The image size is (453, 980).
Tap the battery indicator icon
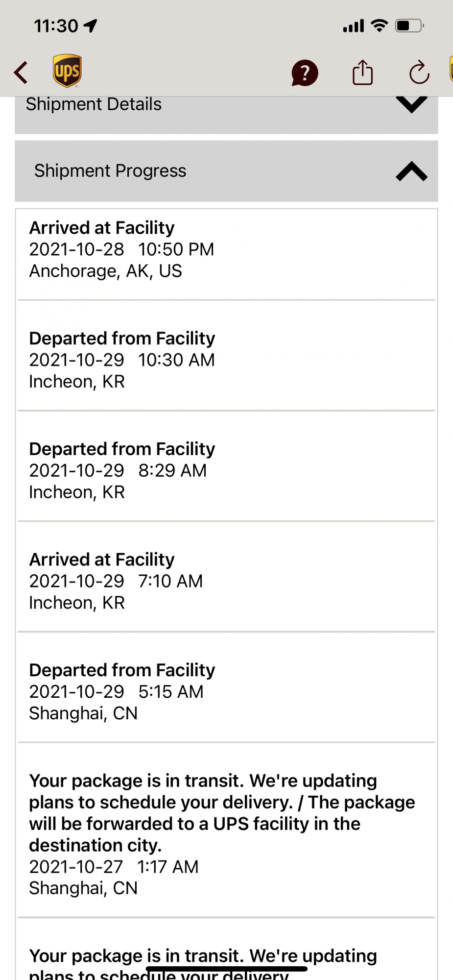click(x=409, y=25)
